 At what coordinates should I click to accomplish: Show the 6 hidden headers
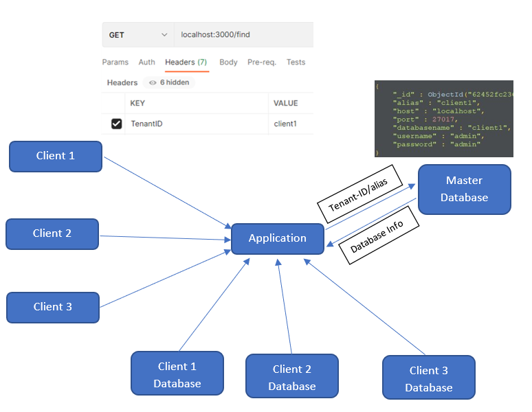tap(169, 82)
